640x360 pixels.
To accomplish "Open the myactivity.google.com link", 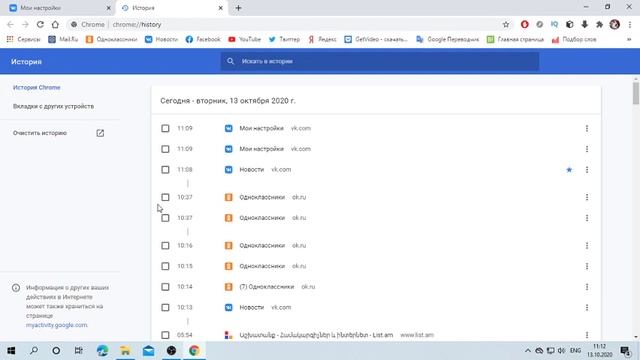I will pyautogui.click(x=56, y=325).
